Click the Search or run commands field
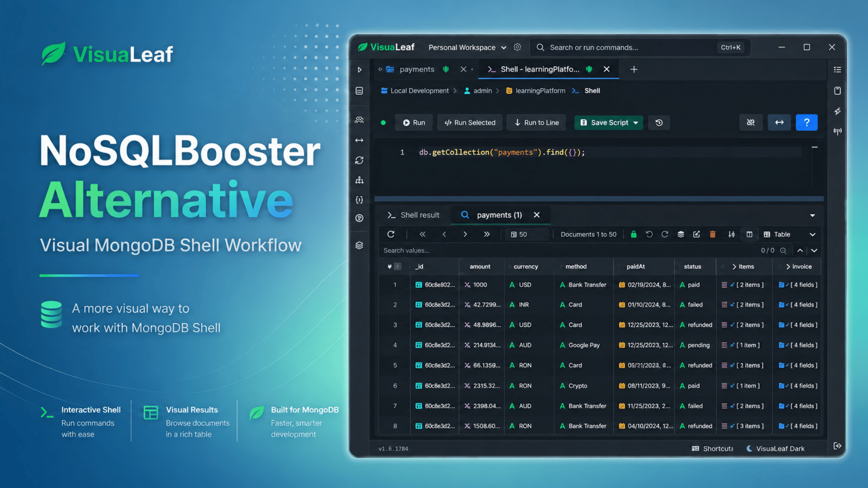The height and width of the screenshot is (488, 868). coord(640,47)
